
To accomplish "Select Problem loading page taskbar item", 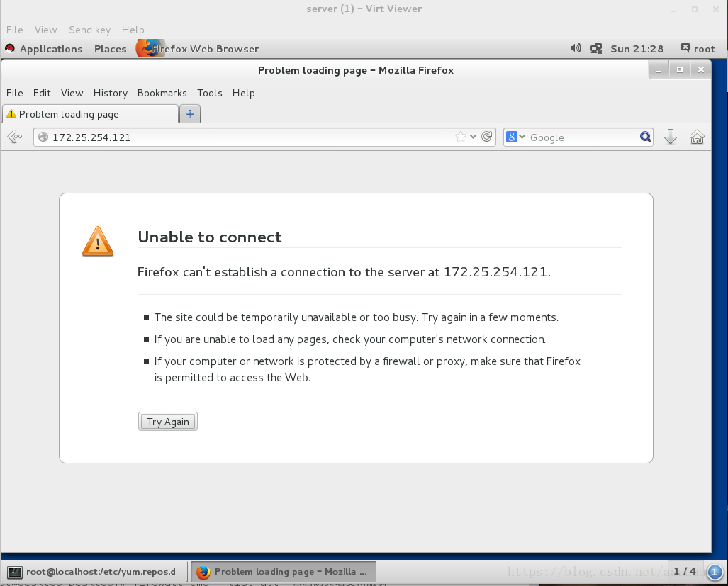I will pos(284,572).
